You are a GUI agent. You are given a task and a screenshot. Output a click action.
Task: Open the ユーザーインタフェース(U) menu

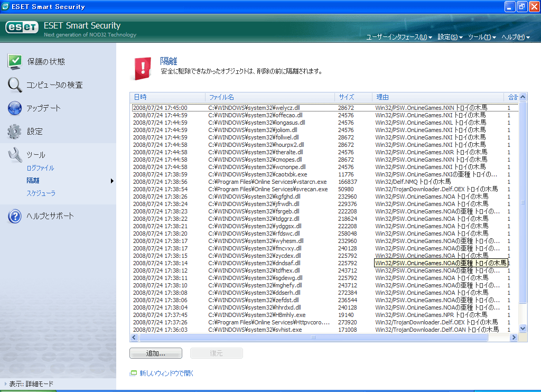(399, 37)
